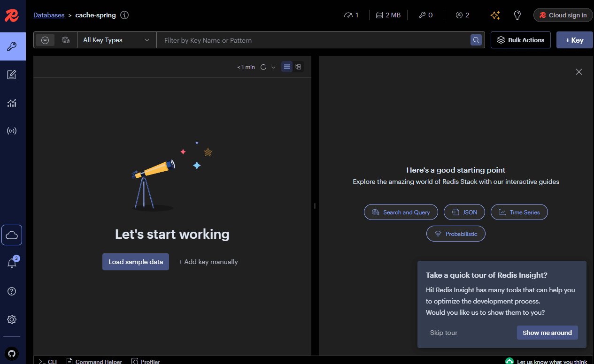594x364 pixels.
Task: Open the Workbench editor icon in sidebar
Action: click(x=12, y=75)
